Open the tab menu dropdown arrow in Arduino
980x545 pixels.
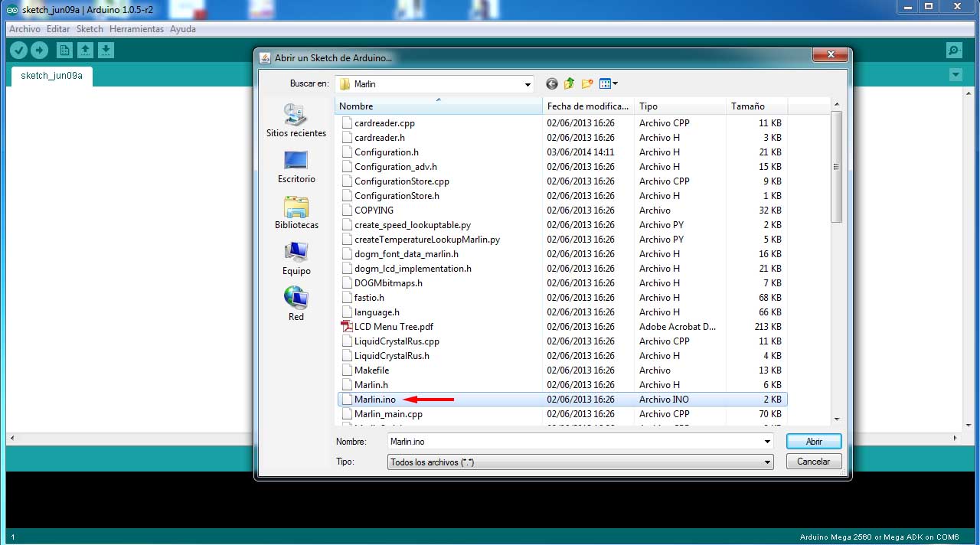955,75
